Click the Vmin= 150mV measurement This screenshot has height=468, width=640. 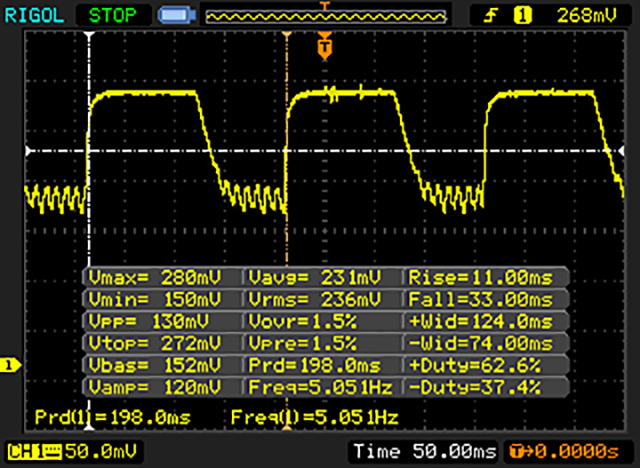[x=154, y=300]
